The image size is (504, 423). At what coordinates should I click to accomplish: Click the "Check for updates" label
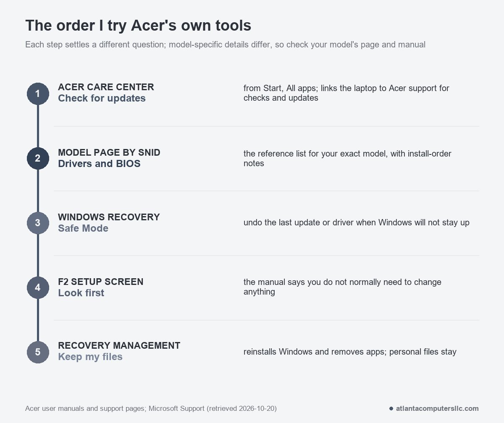point(102,98)
